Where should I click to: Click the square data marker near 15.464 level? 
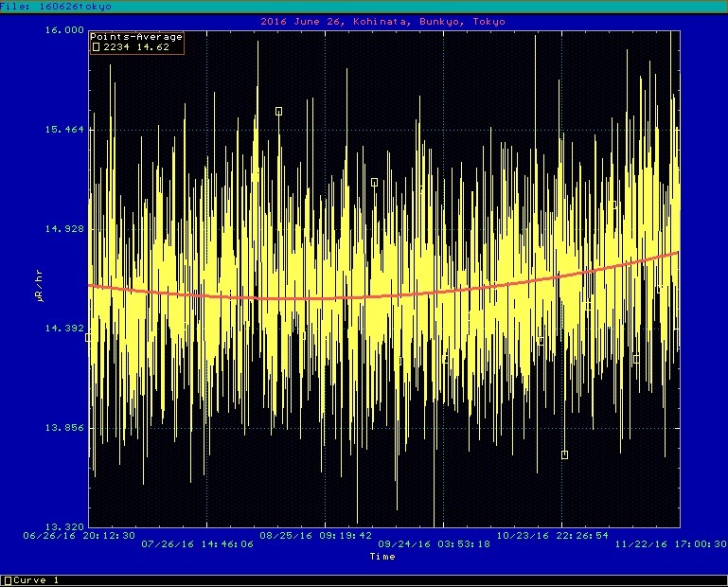point(278,111)
